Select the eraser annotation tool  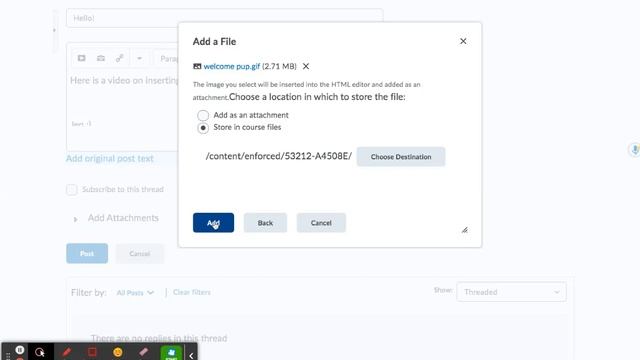(x=143, y=352)
